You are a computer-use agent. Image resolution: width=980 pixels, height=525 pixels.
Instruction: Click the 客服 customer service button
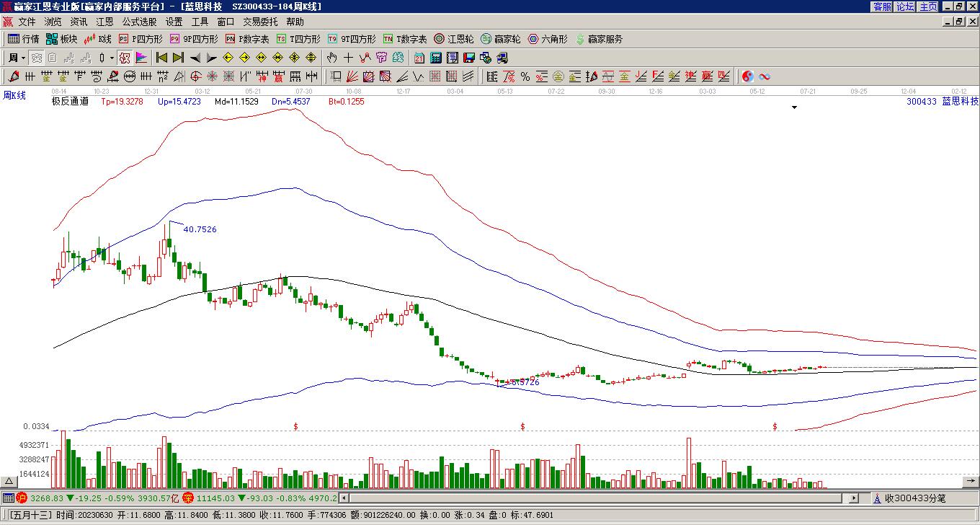(x=882, y=6)
